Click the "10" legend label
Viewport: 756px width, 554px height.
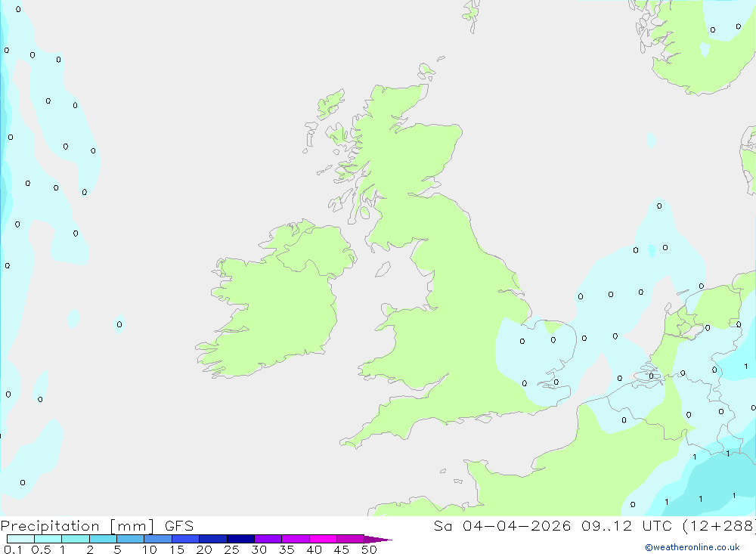pos(150,549)
